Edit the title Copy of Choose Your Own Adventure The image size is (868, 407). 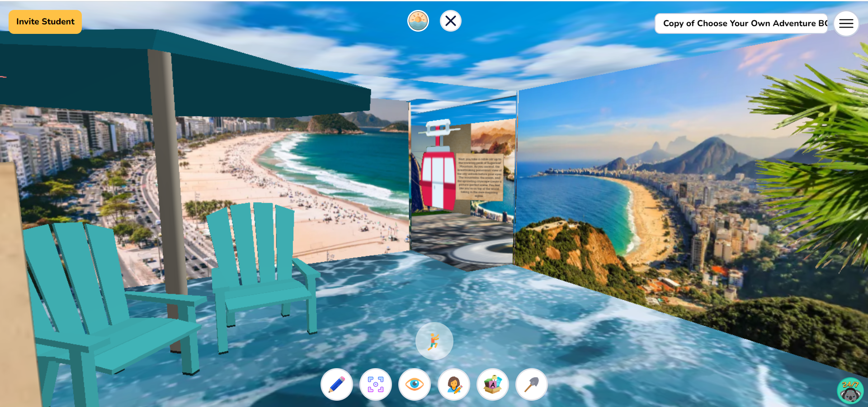tap(741, 23)
